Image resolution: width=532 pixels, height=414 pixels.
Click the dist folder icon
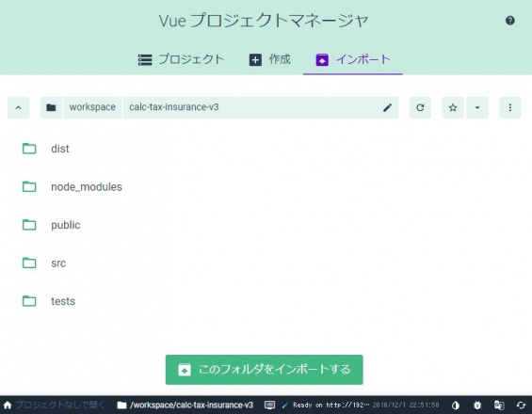click(x=29, y=149)
